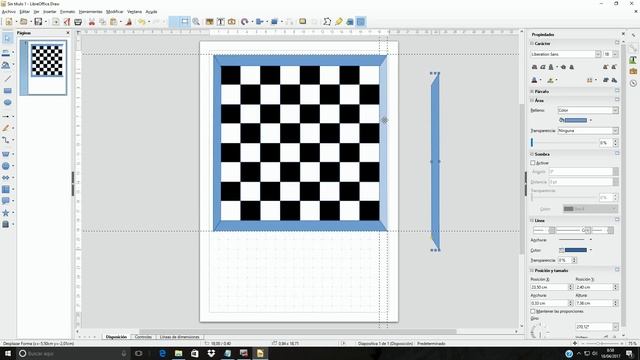
Task: Switch to the Líneas de dimensiones tab
Action: 180,337
